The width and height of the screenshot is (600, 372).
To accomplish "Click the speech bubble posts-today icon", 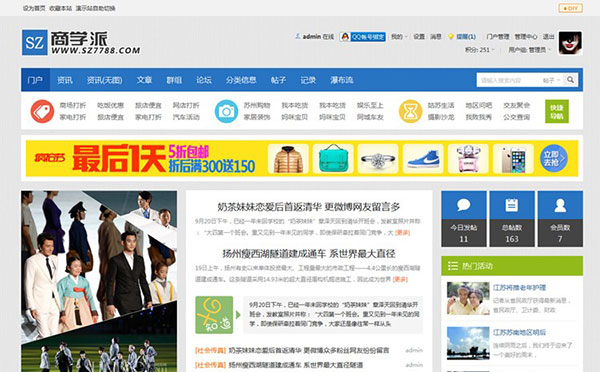I will tap(463, 205).
